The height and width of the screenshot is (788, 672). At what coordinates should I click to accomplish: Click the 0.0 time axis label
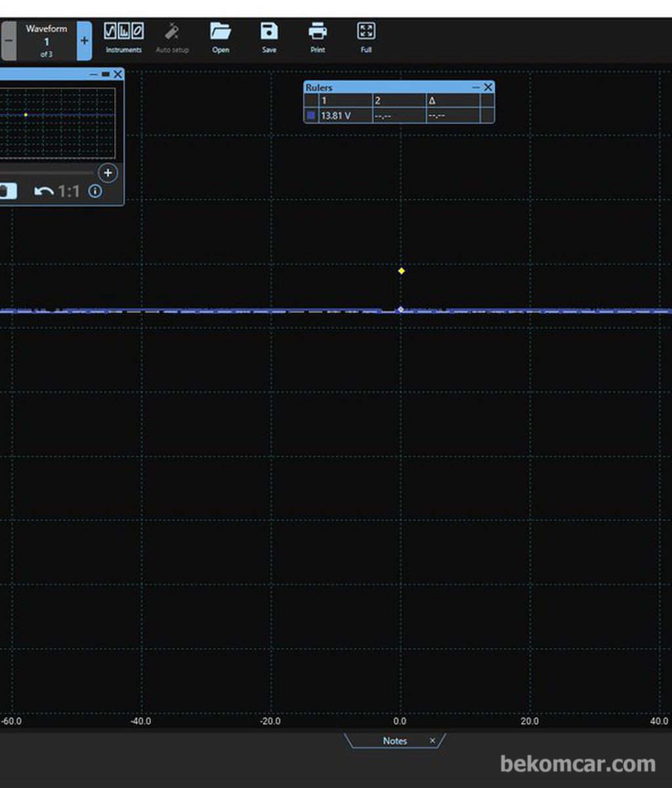400,721
